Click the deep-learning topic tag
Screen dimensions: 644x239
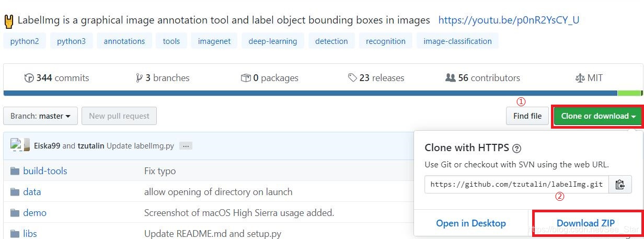272,41
